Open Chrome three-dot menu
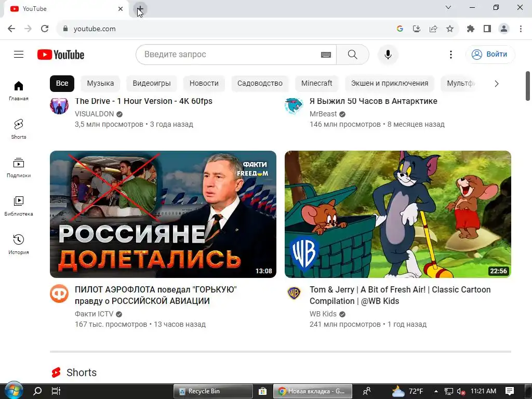 (x=521, y=29)
